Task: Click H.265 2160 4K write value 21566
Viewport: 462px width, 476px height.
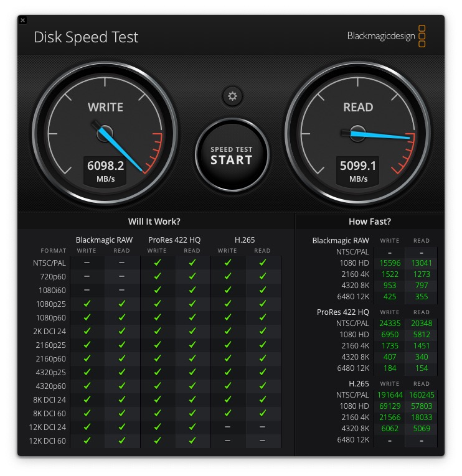Action: (x=390, y=418)
